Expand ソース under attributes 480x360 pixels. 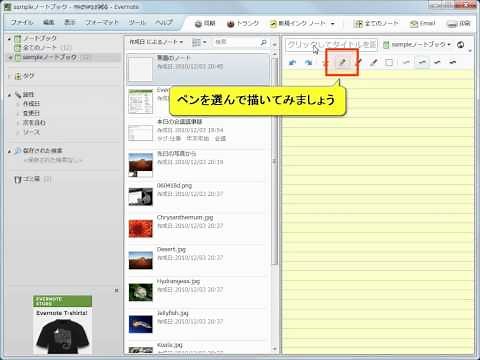[18, 133]
